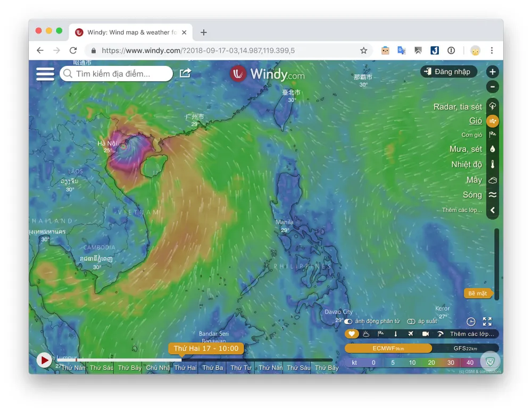Open the airplane airports overlay icon
The height and width of the screenshot is (412, 532).
(x=411, y=334)
